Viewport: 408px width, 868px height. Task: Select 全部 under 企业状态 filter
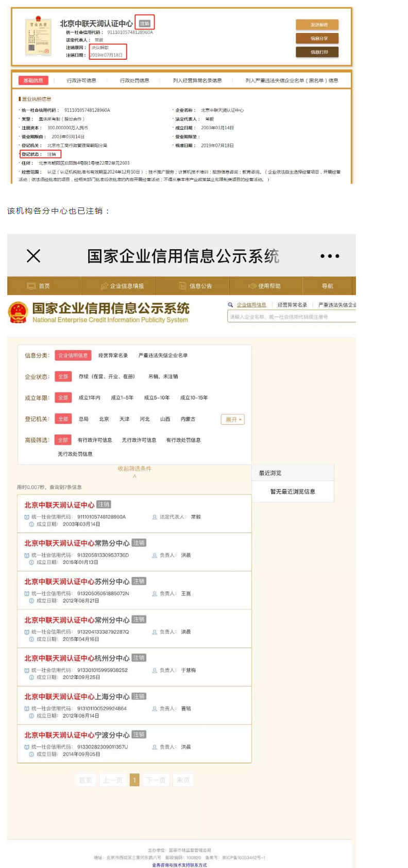63,376
